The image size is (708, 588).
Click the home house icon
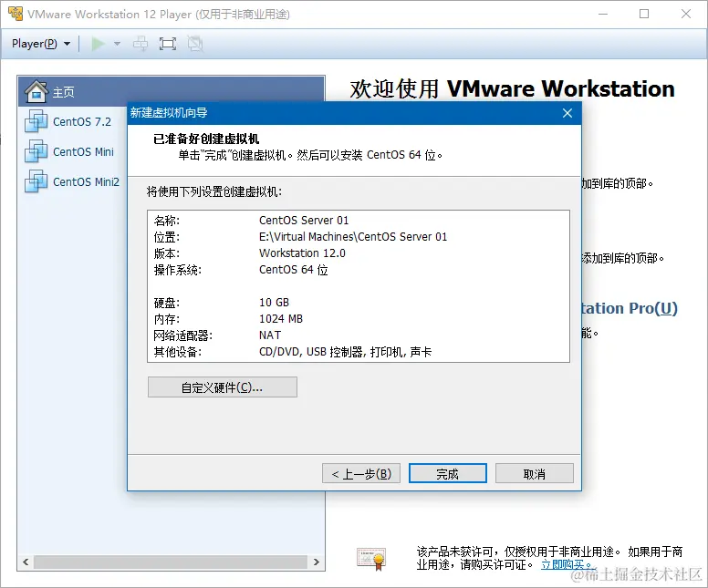click(x=36, y=91)
